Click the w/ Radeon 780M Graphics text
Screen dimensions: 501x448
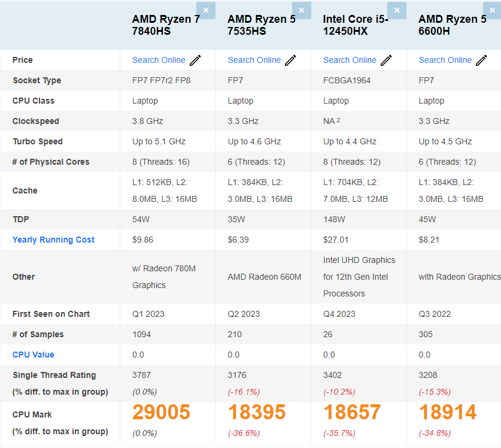coord(164,277)
